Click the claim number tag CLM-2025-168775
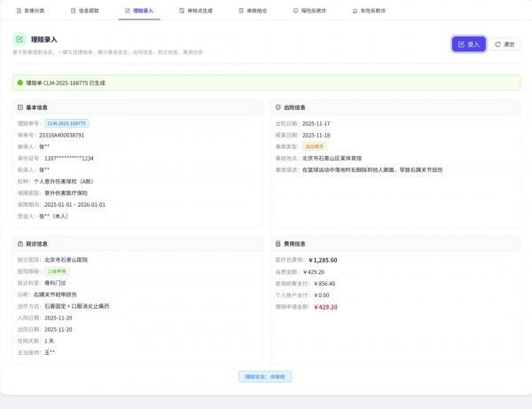Screen dimensions: 532x409 [x=66, y=123]
